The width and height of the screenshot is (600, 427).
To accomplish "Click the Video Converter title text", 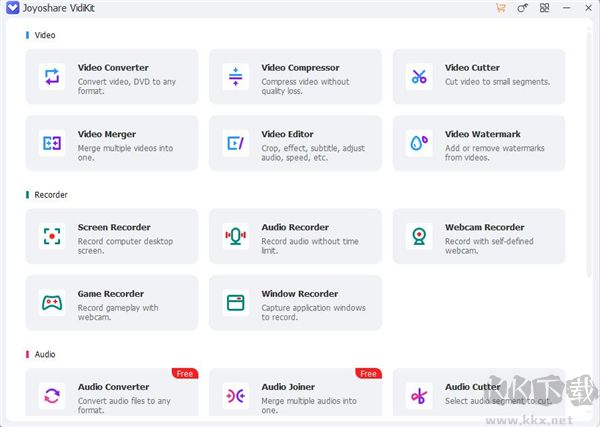I will pos(113,68).
